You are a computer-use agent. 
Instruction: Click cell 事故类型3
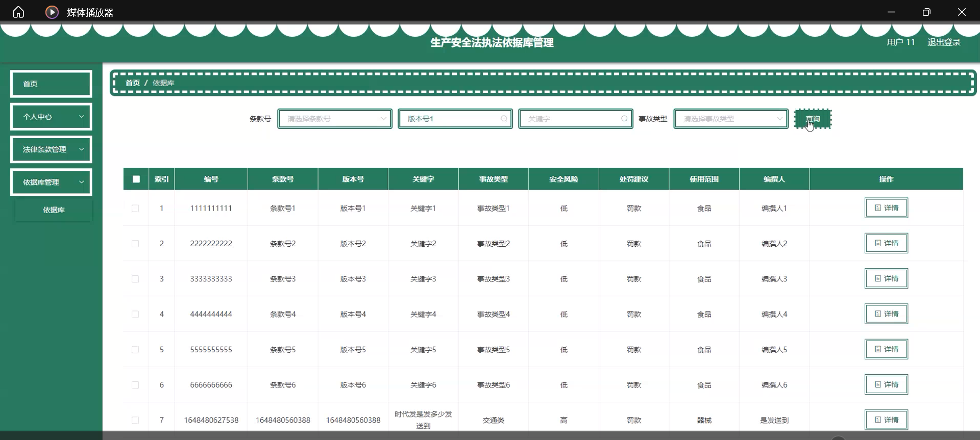pyautogui.click(x=494, y=279)
